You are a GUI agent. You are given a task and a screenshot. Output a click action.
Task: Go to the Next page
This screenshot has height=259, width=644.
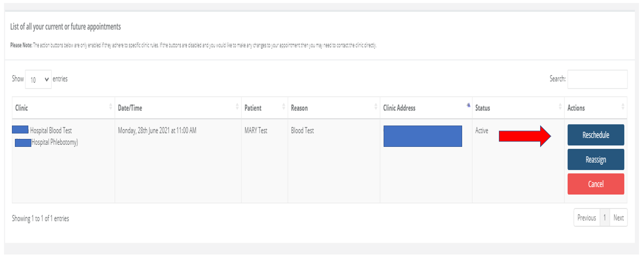pyautogui.click(x=618, y=218)
